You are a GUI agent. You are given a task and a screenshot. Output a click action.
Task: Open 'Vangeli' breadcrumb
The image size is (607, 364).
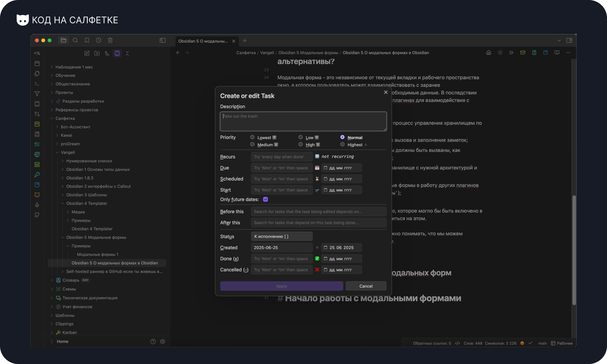267,53
